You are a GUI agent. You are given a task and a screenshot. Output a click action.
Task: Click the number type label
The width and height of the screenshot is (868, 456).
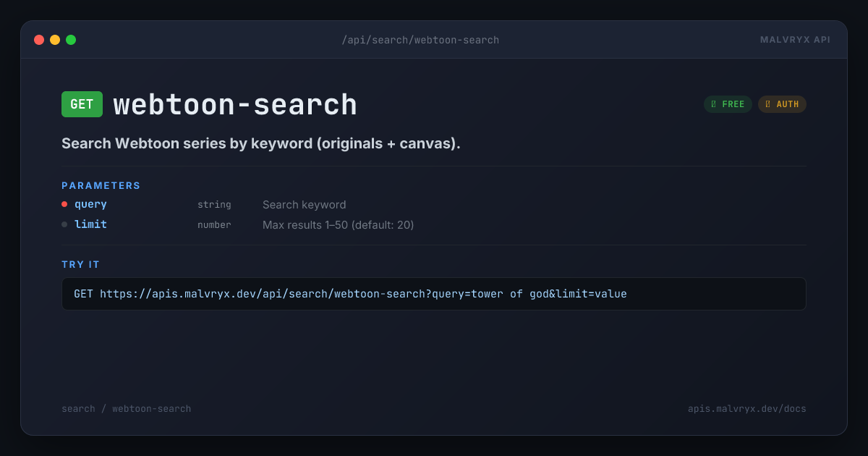[214, 225]
